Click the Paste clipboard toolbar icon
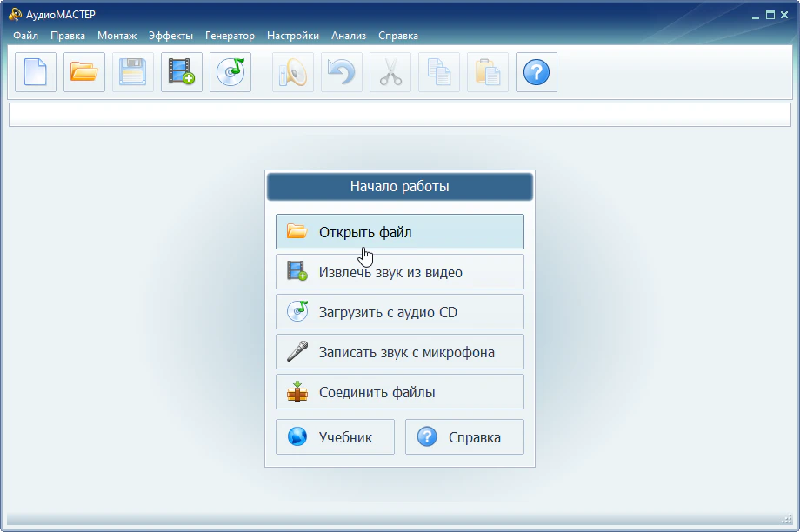 click(x=488, y=72)
